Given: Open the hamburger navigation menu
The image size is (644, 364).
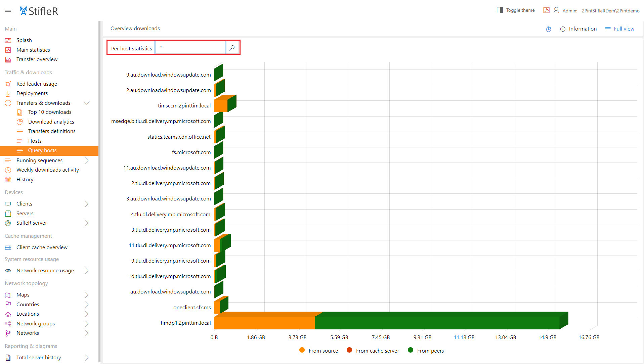Looking at the screenshot, I should coord(8,10).
